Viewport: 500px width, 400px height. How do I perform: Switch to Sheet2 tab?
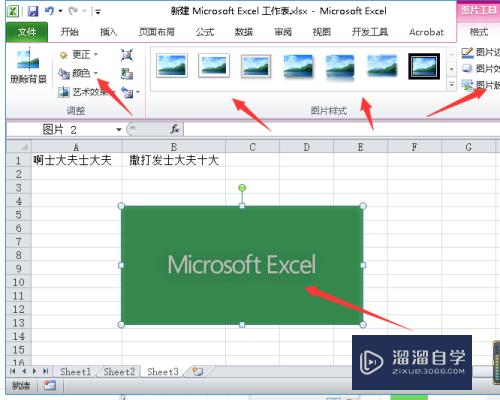point(119,372)
